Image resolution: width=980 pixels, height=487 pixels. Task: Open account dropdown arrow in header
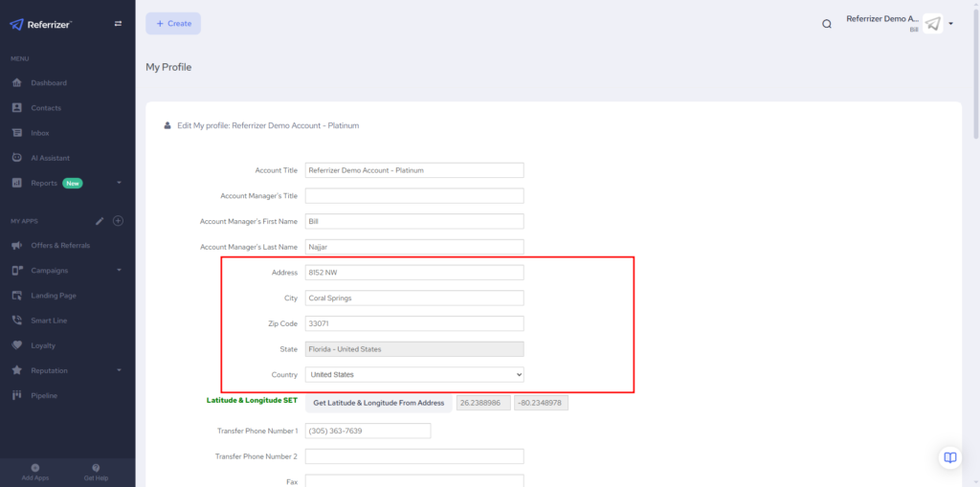(x=951, y=24)
